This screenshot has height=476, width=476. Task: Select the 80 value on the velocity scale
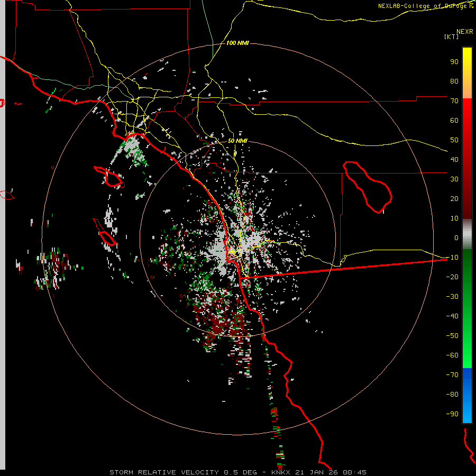coord(454,81)
